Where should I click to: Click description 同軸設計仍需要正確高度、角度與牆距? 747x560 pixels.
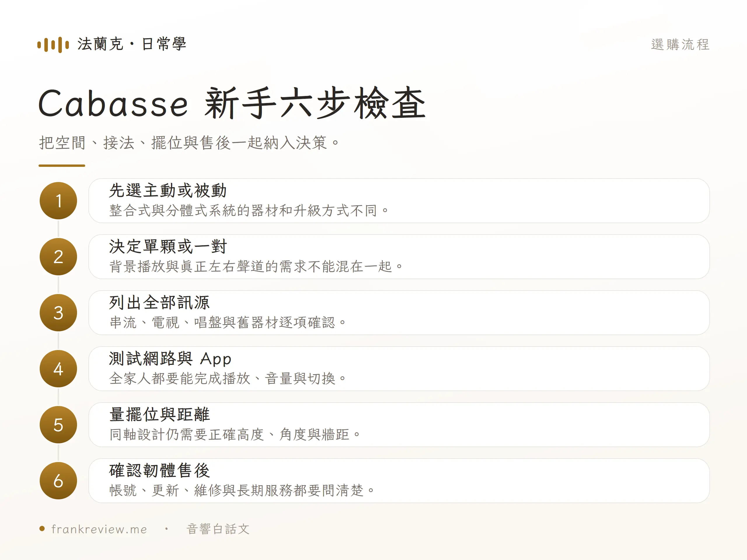coord(235,435)
